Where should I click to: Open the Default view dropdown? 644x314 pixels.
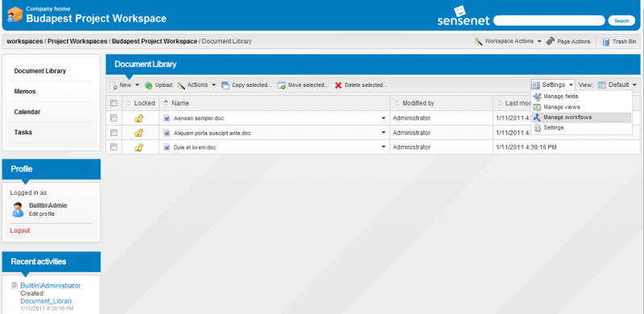(617, 85)
